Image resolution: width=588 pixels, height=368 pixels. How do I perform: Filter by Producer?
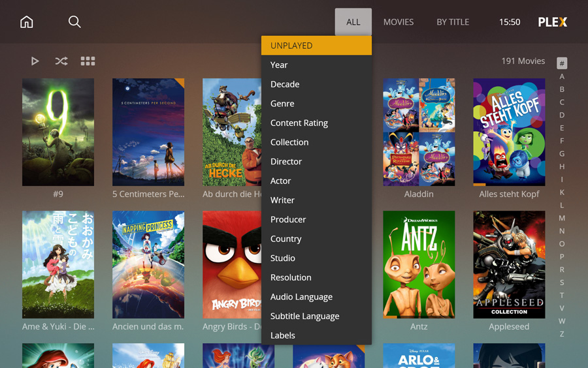[316, 219]
